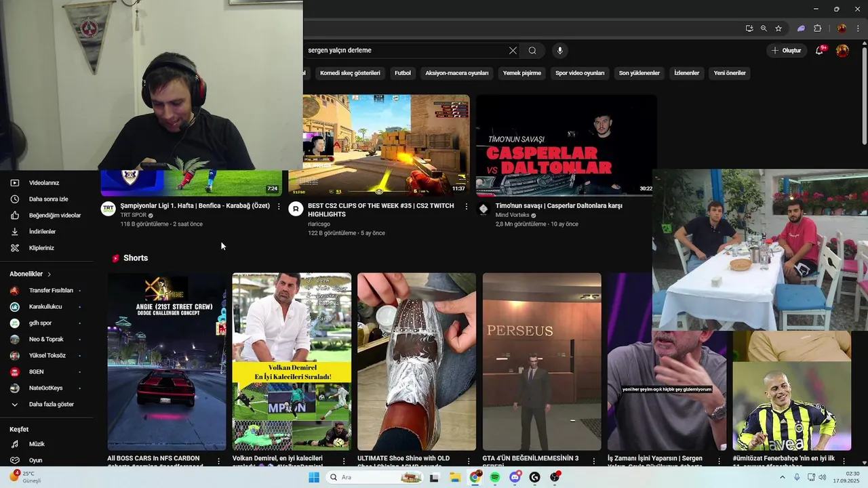Select the Yeni öneriler chip
Viewport: 868px width, 488px height.
tap(730, 73)
